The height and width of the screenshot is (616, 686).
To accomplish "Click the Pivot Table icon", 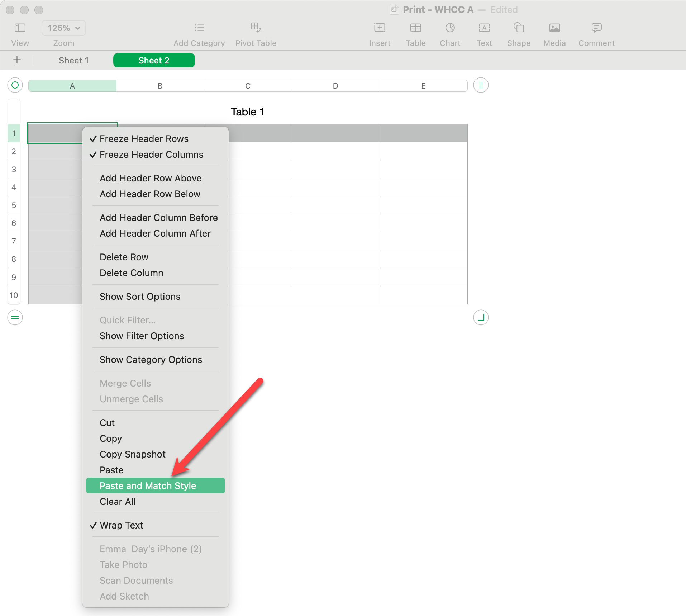I will pos(256,28).
